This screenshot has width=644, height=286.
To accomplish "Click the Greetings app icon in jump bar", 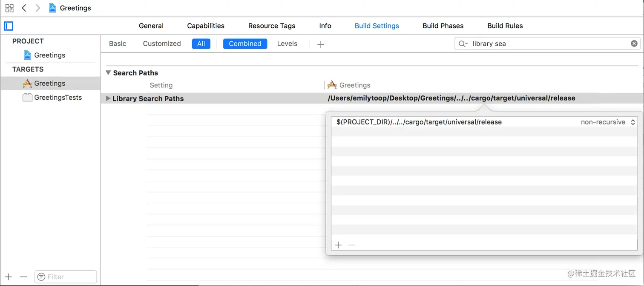I will 52,8.
